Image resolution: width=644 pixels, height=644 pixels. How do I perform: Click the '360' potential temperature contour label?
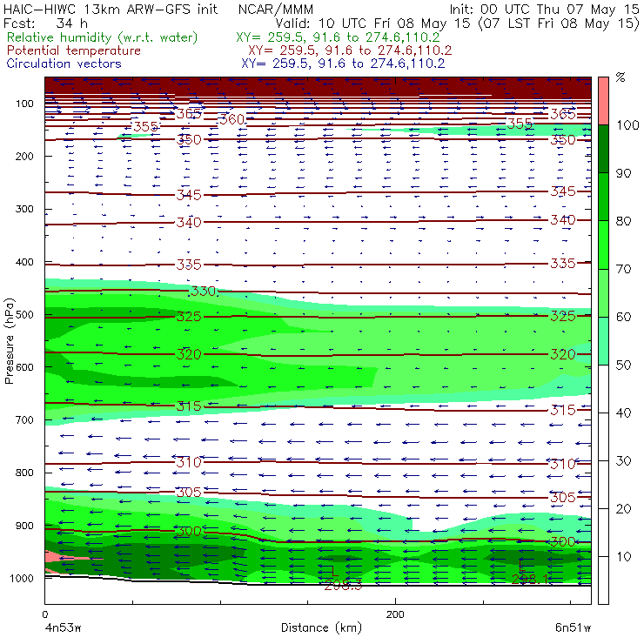click(x=232, y=119)
